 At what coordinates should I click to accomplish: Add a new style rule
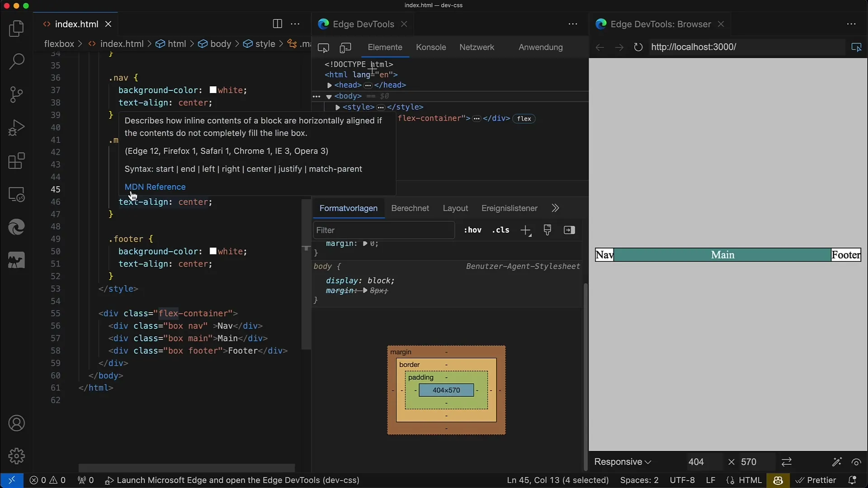(x=525, y=230)
